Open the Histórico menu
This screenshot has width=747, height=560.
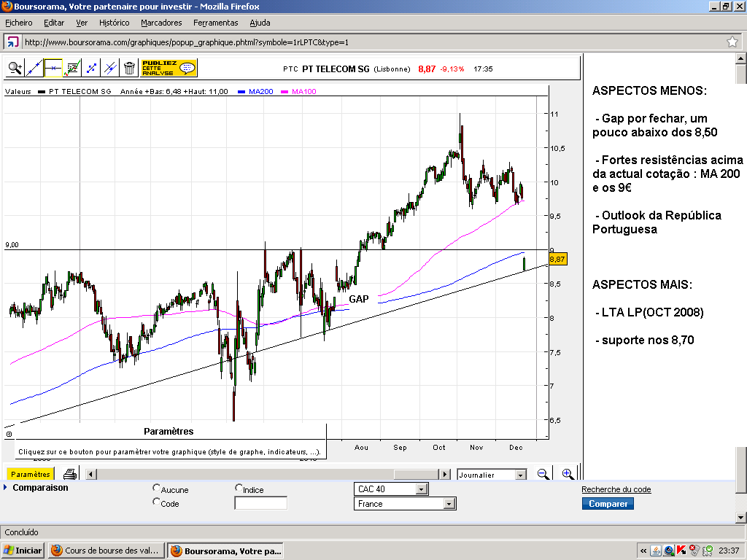(x=114, y=23)
